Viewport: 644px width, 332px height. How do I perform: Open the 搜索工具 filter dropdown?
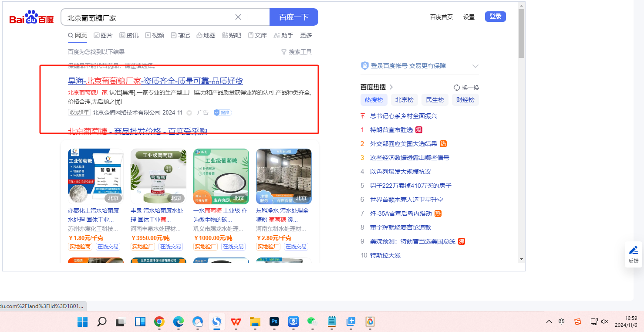297,52
